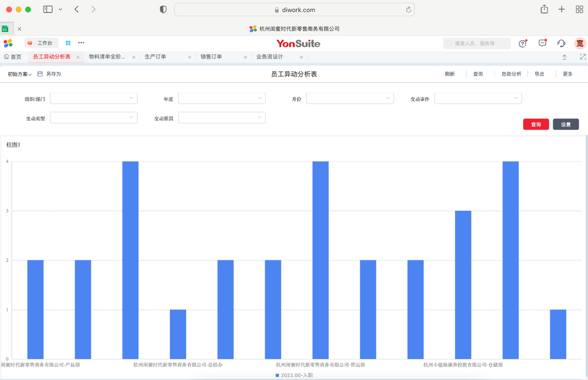The height and width of the screenshot is (380, 588).
Task: Open the 工作台 workbench
Action: click(x=41, y=43)
